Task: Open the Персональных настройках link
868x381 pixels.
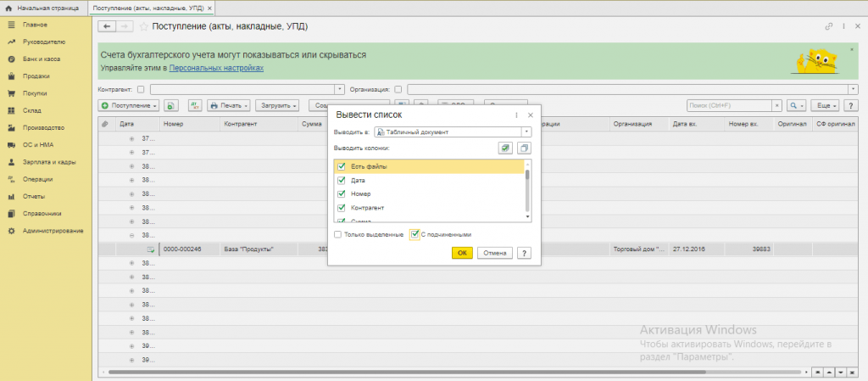Action: 217,67
